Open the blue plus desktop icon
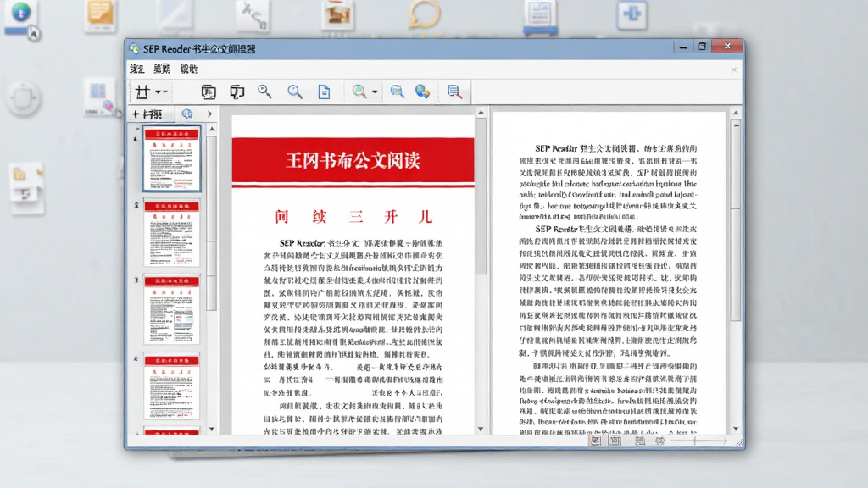Image resolution: width=868 pixels, height=488 pixels. click(632, 14)
